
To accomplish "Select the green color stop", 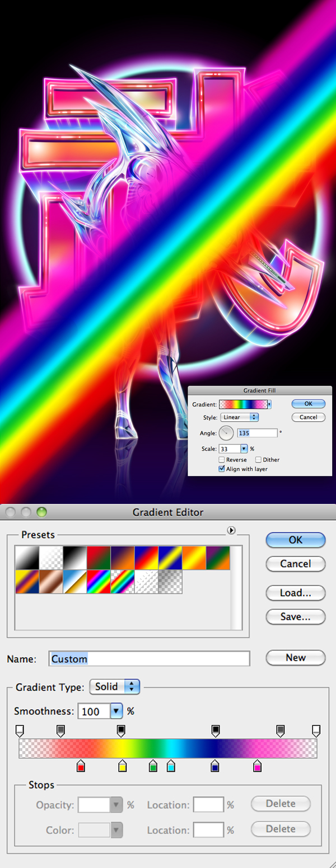I will pos(153,766).
